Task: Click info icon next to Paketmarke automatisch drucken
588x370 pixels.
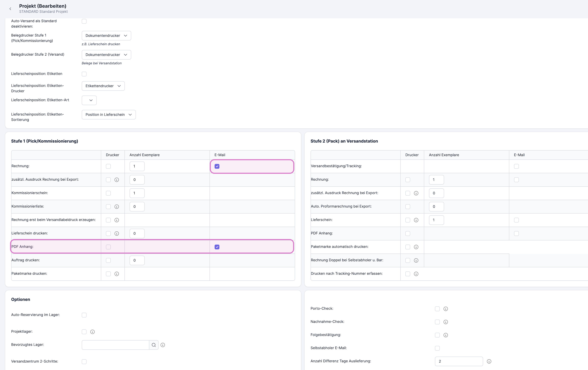Action: click(416, 247)
